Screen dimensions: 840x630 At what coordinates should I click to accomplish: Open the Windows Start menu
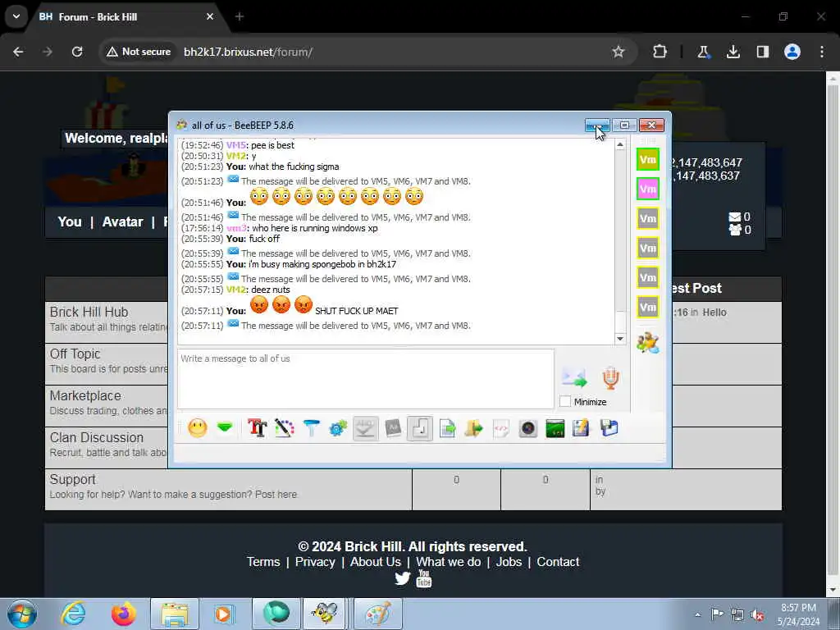22,614
